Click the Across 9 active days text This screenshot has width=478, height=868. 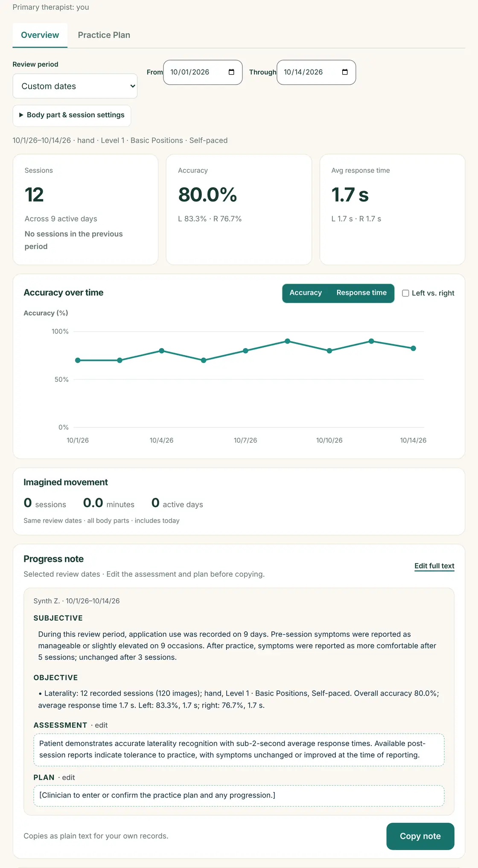click(61, 219)
